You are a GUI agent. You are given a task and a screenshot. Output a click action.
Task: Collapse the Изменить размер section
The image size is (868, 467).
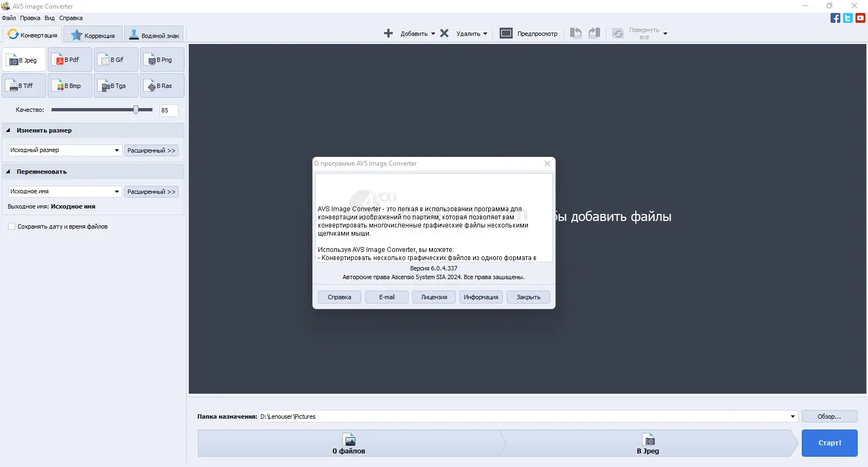pos(8,130)
